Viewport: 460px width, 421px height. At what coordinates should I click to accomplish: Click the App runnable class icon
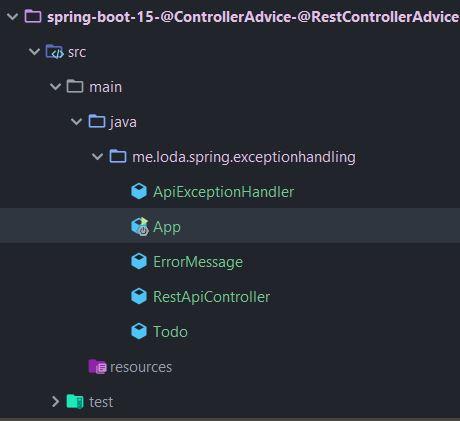click(x=139, y=227)
